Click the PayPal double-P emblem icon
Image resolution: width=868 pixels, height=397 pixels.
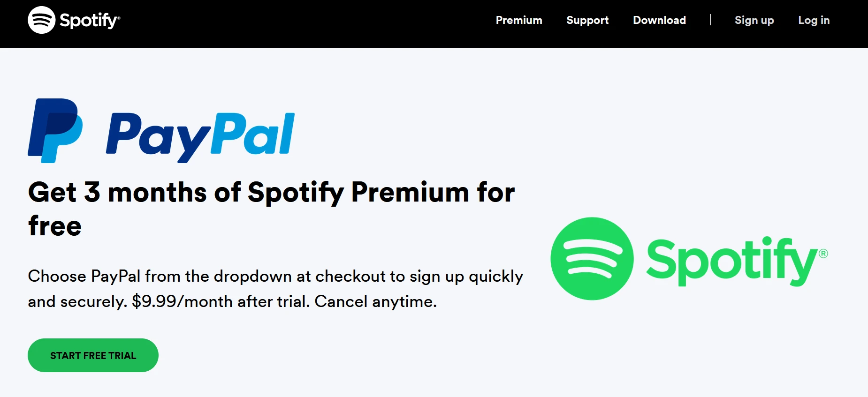point(55,131)
